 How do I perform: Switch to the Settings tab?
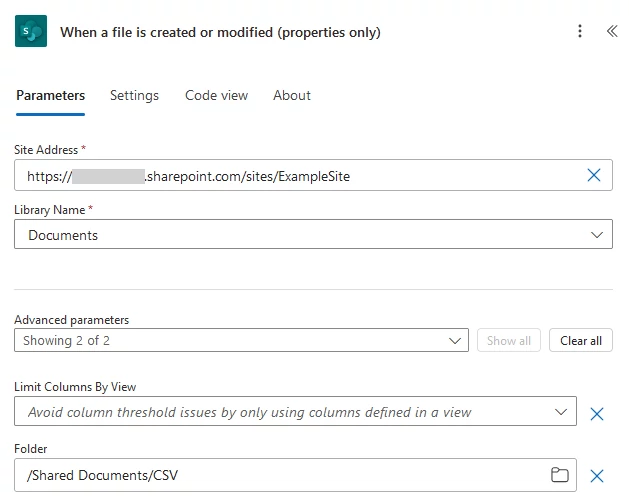[x=134, y=95]
